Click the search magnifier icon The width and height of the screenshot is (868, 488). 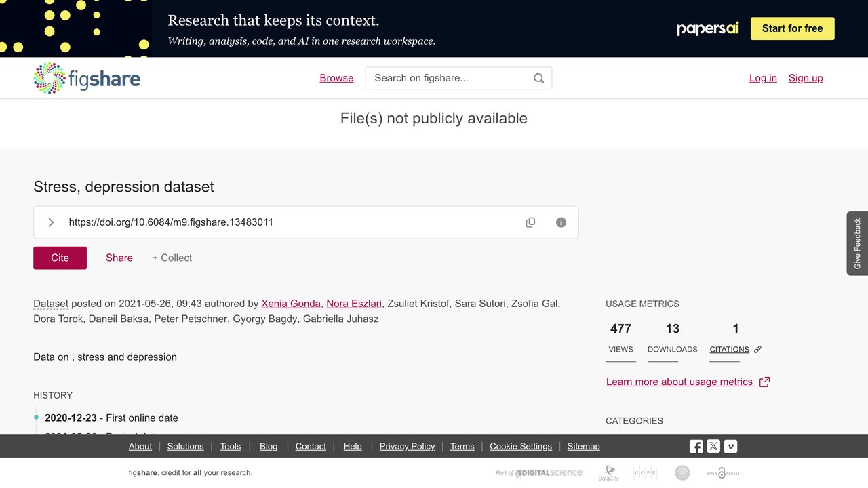click(538, 78)
